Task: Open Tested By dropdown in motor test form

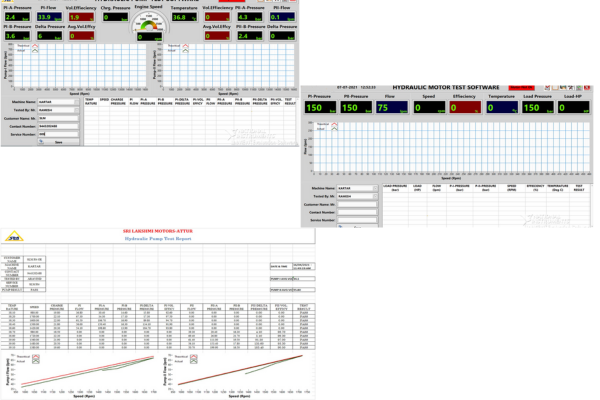Action: tap(375, 195)
